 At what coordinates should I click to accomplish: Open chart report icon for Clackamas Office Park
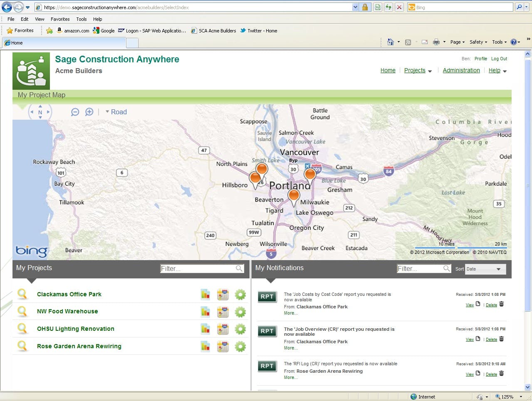point(205,295)
